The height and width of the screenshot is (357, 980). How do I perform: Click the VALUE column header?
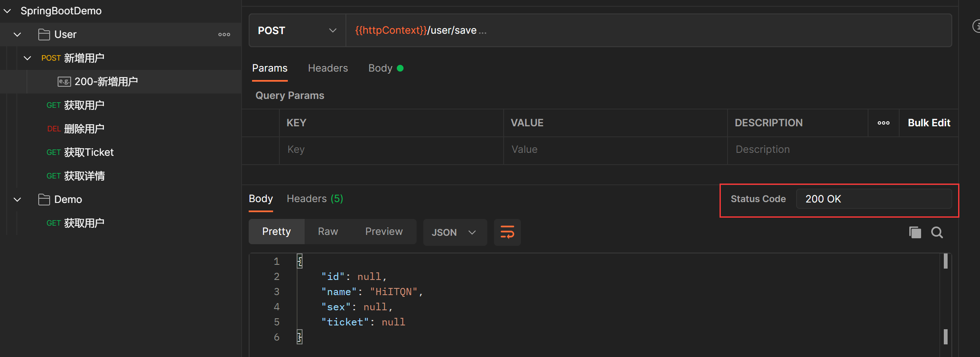tap(615, 123)
